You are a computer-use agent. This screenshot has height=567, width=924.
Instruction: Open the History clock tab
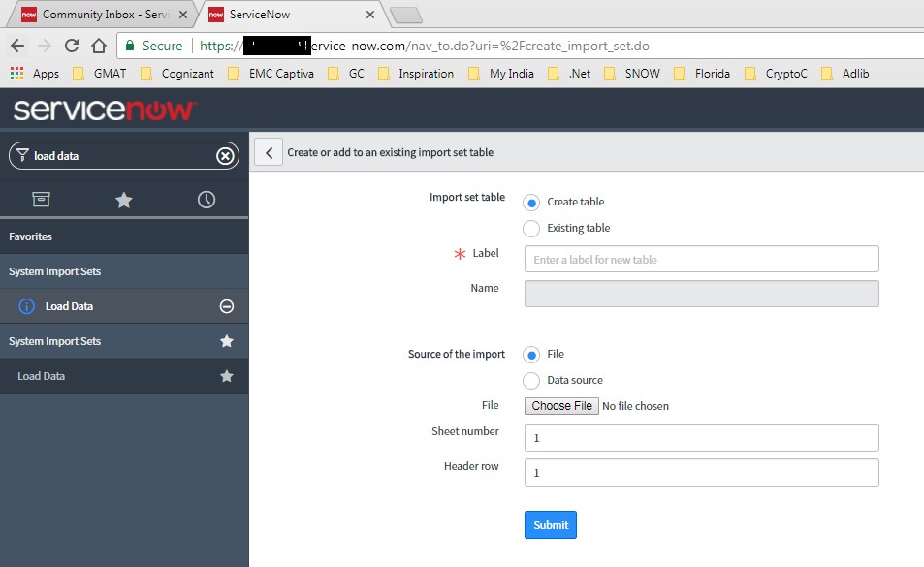click(x=207, y=200)
